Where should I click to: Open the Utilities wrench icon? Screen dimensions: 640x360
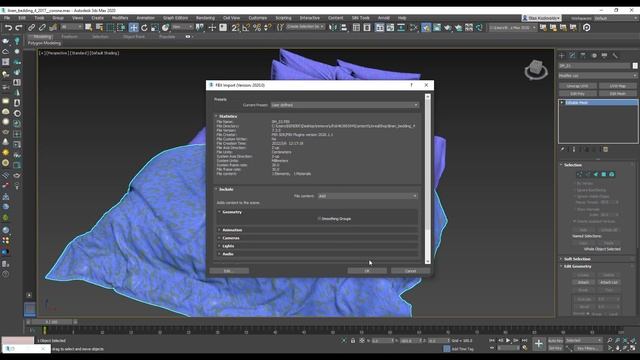pos(615,56)
